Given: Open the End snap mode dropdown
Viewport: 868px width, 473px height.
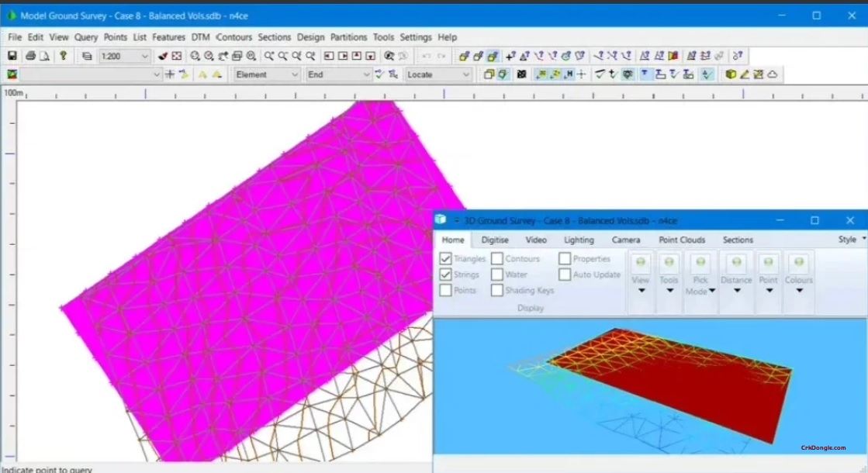Looking at the screenshot, I should 366,74.
